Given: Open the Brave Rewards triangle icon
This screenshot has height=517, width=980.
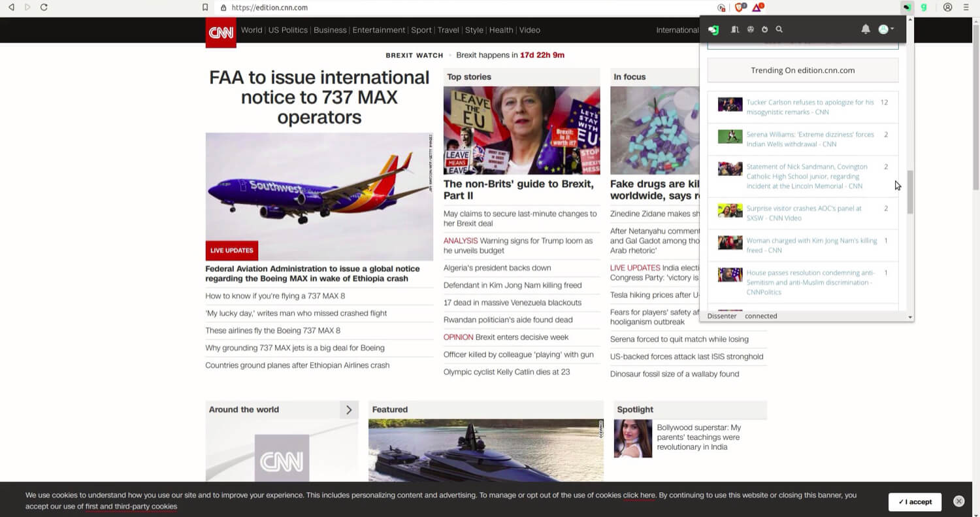Looking at the screenshot, I should 757,8.
